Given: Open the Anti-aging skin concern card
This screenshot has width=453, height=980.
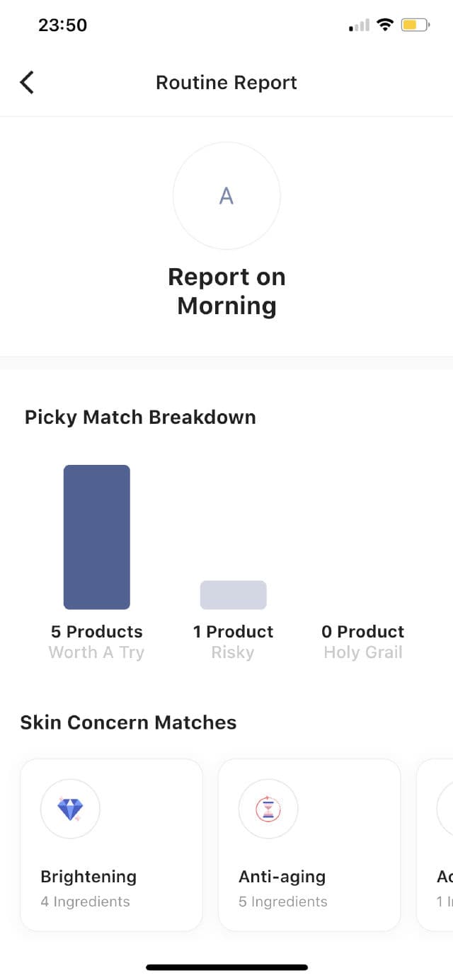Looking at the screenshot, I should (x=309, y=845).
